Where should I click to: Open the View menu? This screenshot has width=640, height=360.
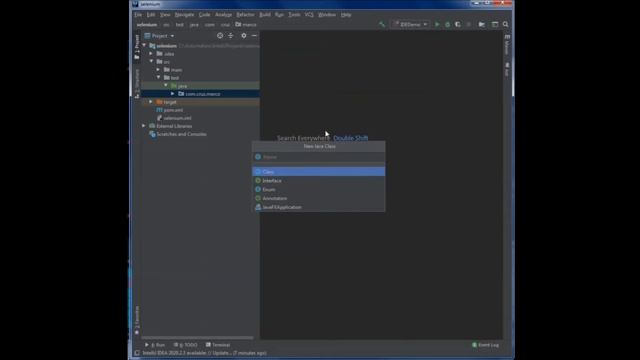(165, 15)
